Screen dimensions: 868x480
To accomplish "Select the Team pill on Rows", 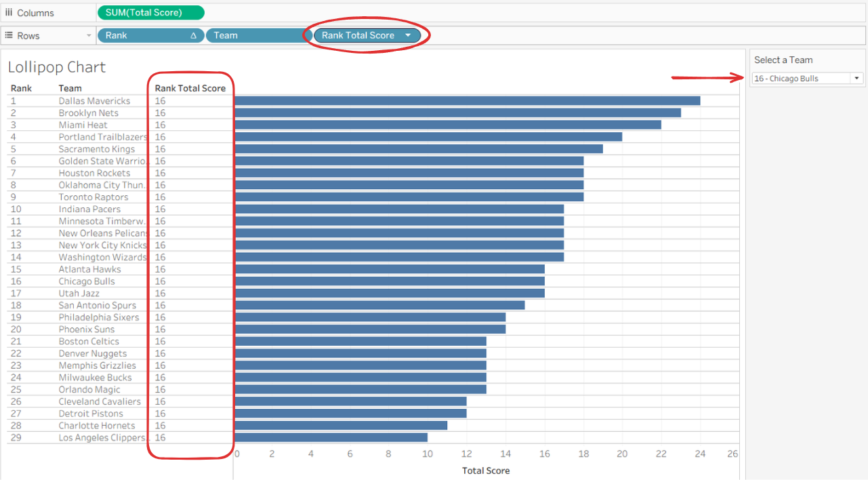I will click(x=259, y=35).
